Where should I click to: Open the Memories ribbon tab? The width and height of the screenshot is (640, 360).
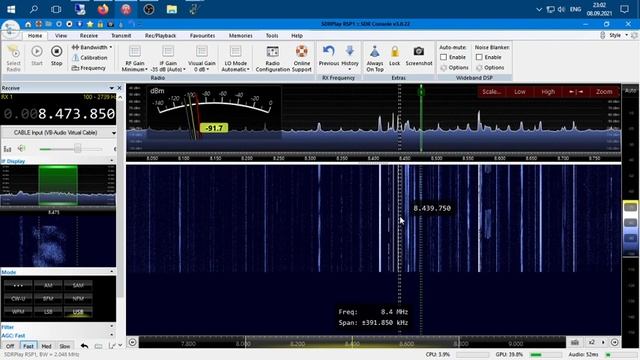pyautogui.click(x=240, y=36)
